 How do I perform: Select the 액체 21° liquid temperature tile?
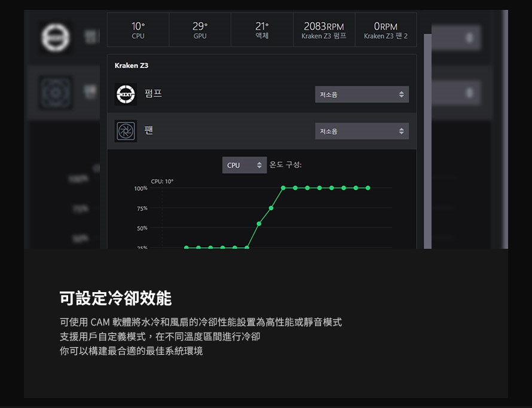pyautogui.click(x=262, y=30)
